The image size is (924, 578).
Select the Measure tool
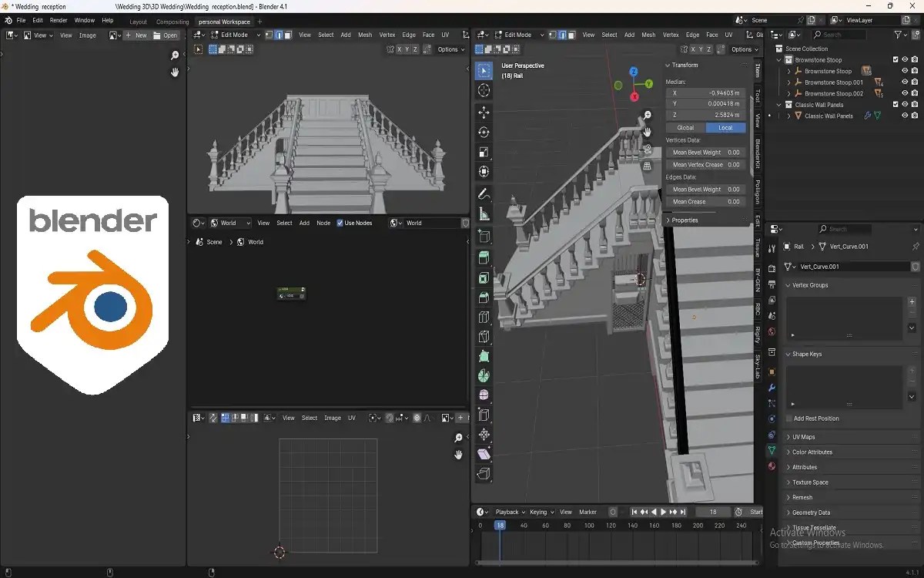pyautogui.click(x=484, y=213)
